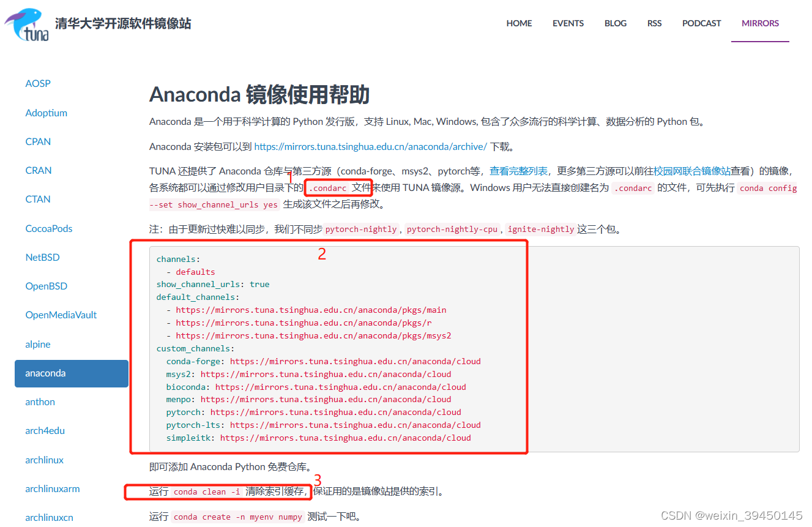Screen dimensions: 812x527
Task: Open CocoaPods help page
Action: [x=48, y=228]
